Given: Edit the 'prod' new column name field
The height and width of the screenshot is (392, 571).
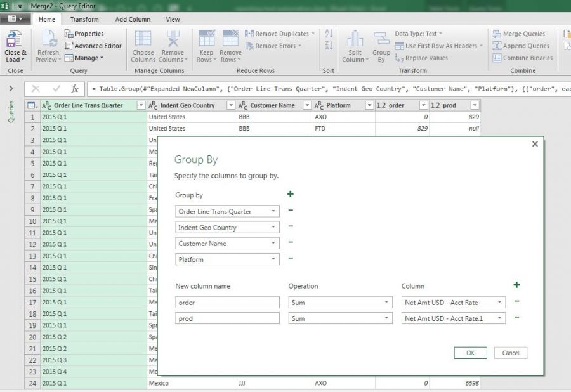Looking at the screenshot, I should 227,318.
